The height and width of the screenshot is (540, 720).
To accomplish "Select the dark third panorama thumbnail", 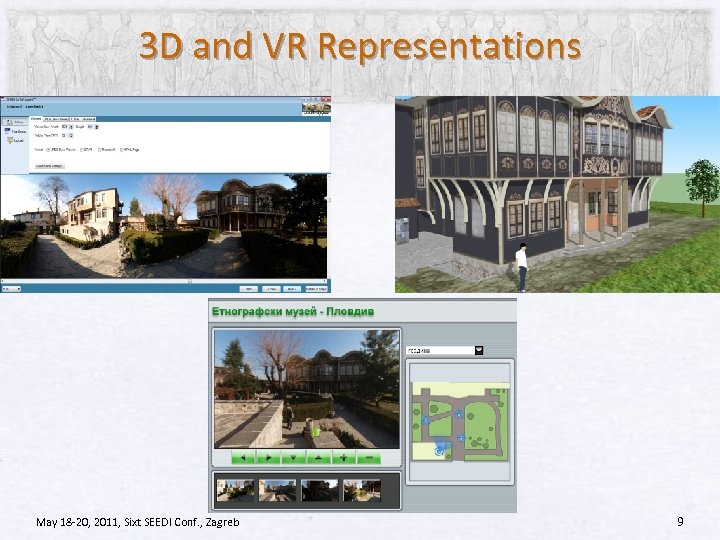I will click(x=320, y=490).
